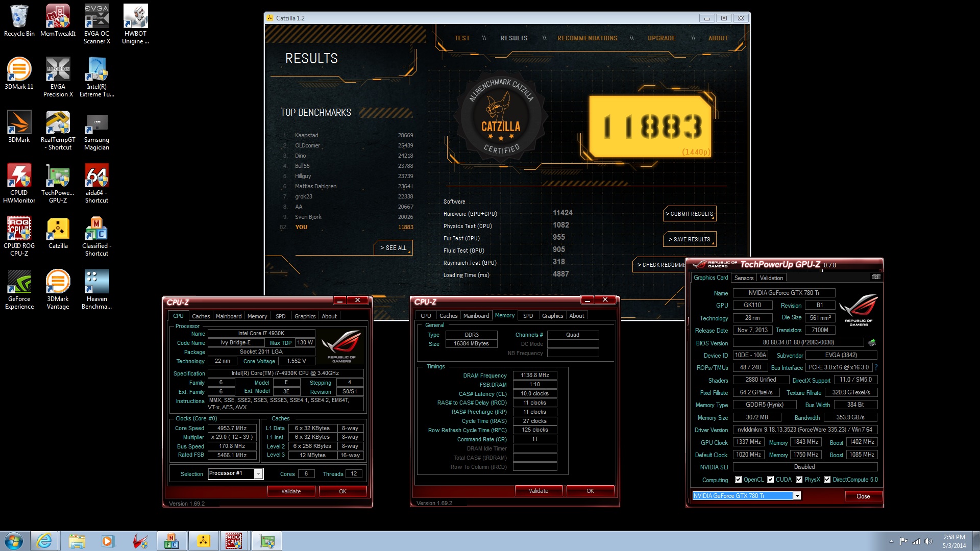Screen dimensions: 980x551
Task: Toggle PhysX checkbox in GPU-Z
Action: pos(799,480)
